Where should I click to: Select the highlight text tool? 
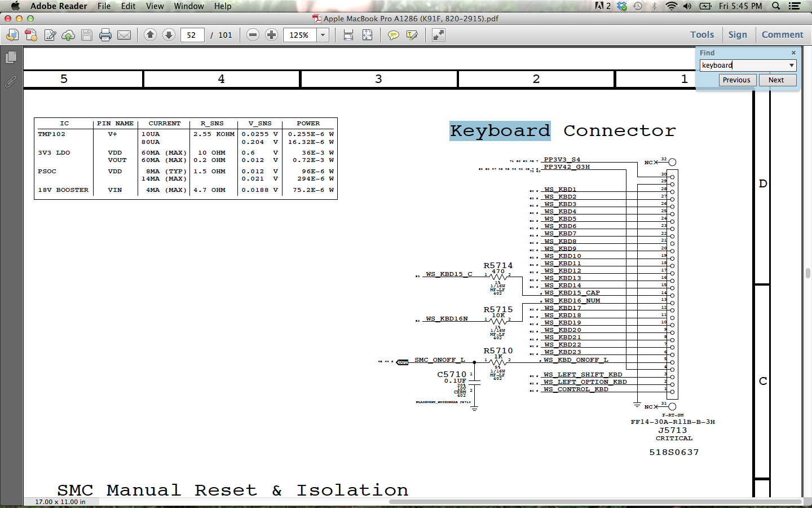coord(412,35)
